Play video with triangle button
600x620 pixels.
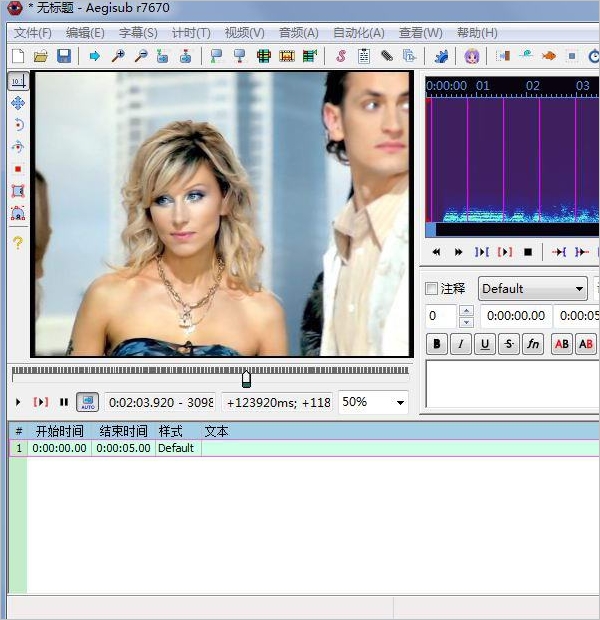(18, 402)
